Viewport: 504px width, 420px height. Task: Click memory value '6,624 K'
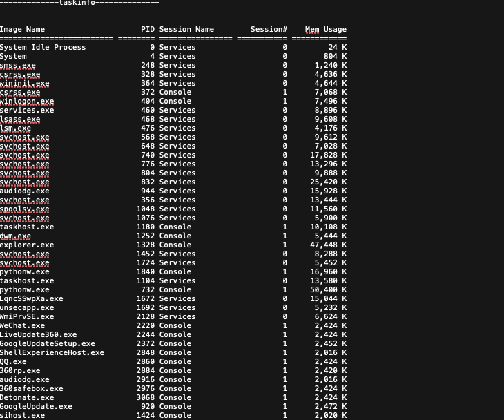coord(331,317)
